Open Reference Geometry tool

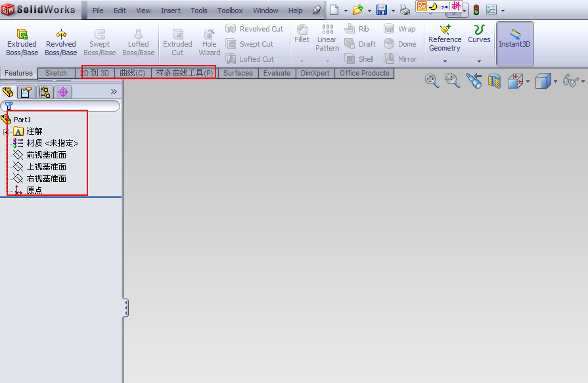point(445,38)
